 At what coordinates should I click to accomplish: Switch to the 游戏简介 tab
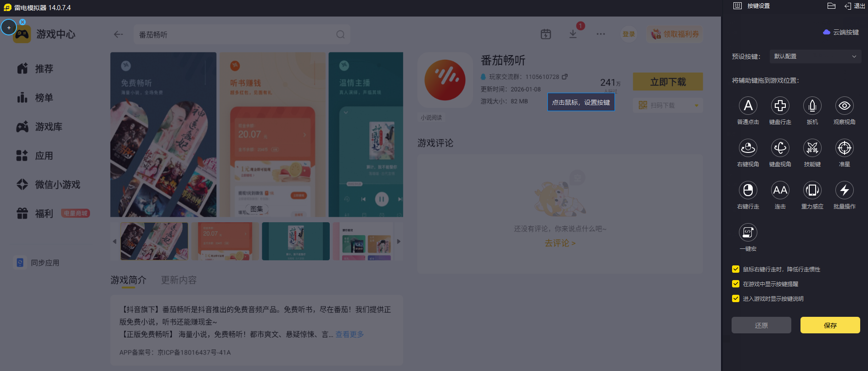click(x=129, y=280)
